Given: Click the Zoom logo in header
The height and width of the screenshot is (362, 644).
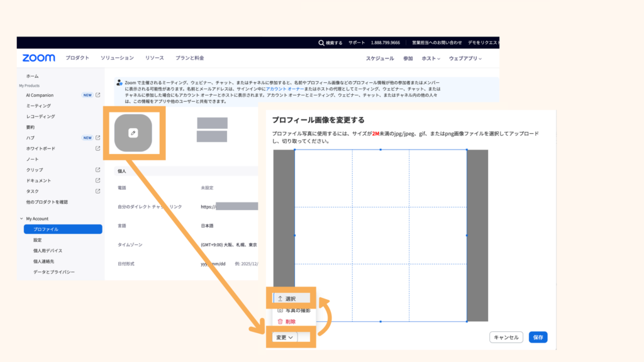Looking at the screenshot, I should (x=39, y=58).
